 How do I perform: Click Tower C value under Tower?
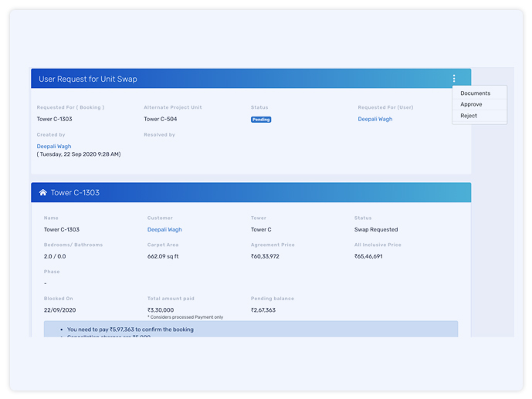(x=261, y=229)
